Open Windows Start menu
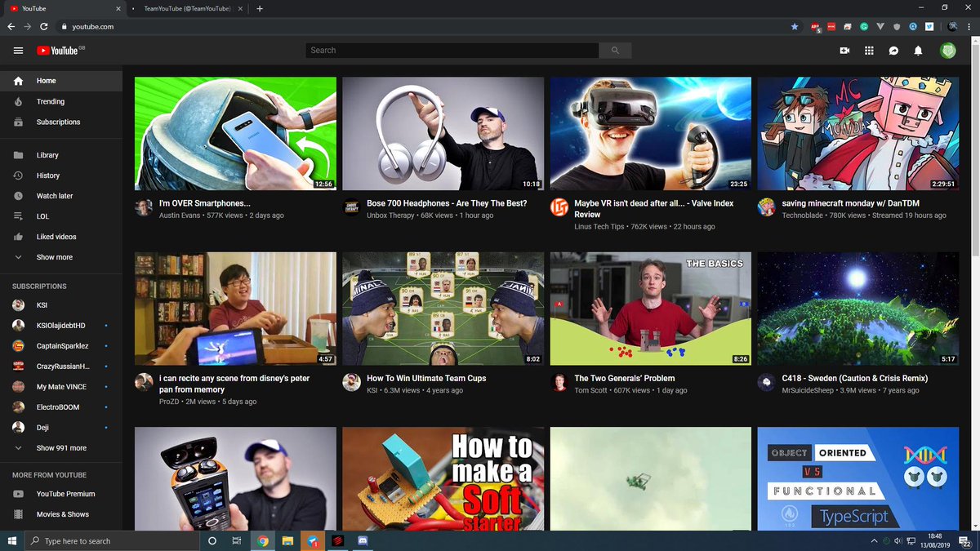 click(11, 540)
